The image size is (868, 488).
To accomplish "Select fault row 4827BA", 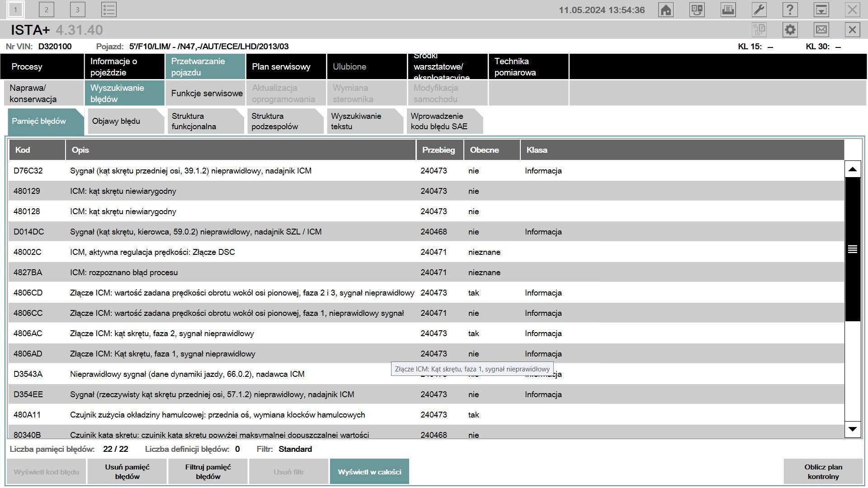I will tap(426, 272).
